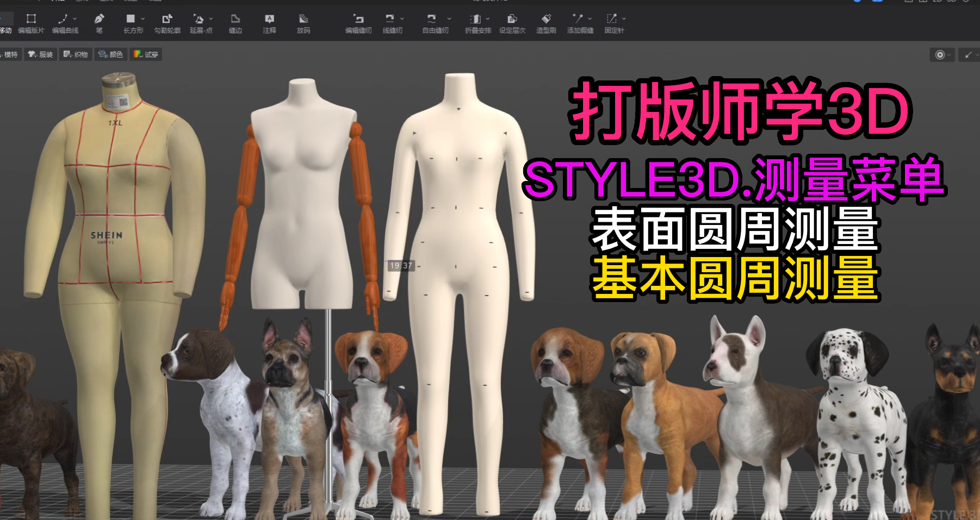Viewport: 980px width, 520px height.
Task: Expand the simulation play button dropdown
Action: pyautogui.click(x=949, y=55)
